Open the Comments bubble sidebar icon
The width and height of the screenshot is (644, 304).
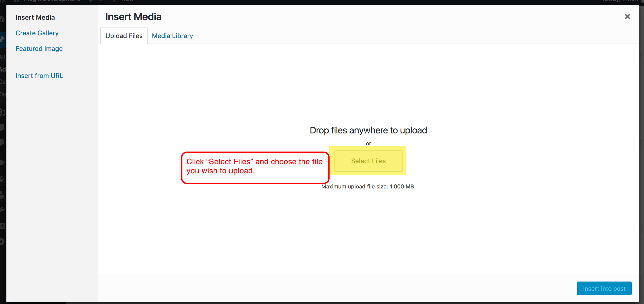2,143
